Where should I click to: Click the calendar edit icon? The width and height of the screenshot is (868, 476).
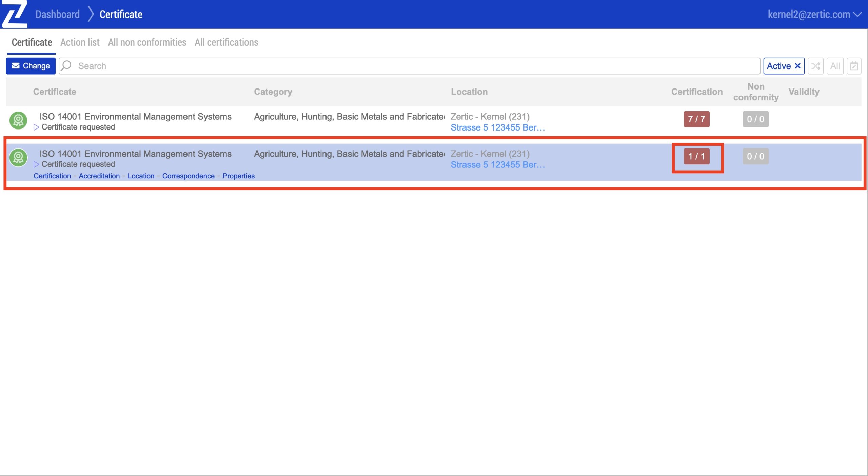(854, 66)
